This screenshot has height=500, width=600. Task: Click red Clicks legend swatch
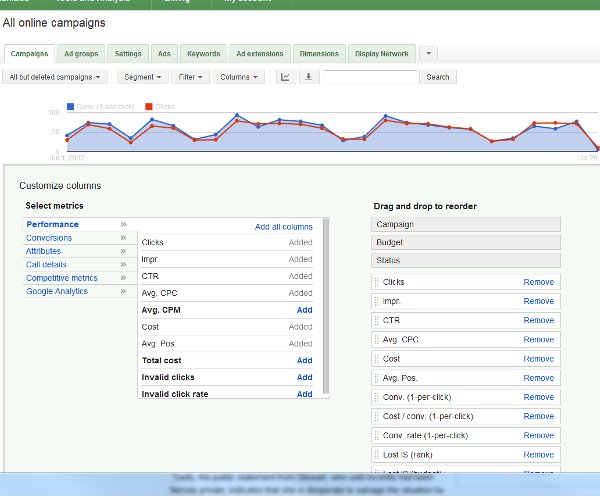[x=149, y=106]
